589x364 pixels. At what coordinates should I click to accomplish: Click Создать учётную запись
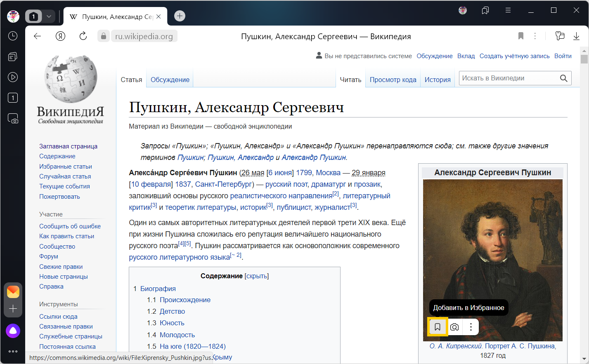point(515,56)
